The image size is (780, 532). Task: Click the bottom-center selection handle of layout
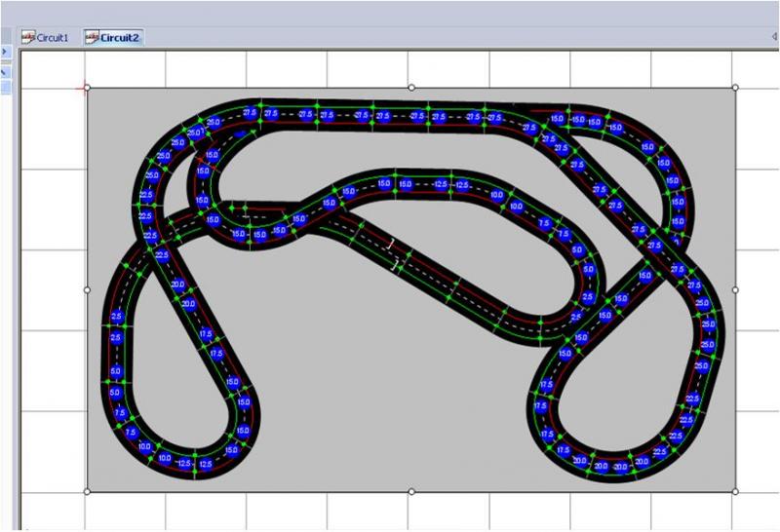(410, 491)
